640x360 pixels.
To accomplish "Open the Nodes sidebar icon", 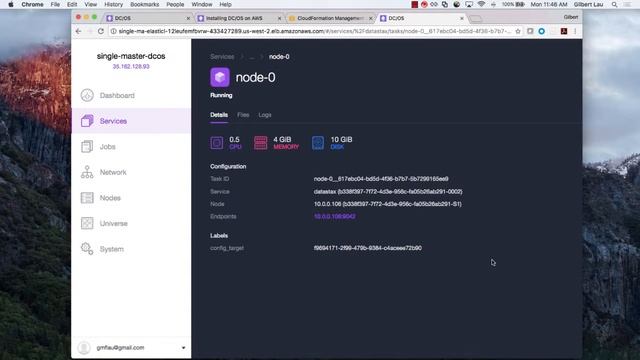I will pos(87,198).
